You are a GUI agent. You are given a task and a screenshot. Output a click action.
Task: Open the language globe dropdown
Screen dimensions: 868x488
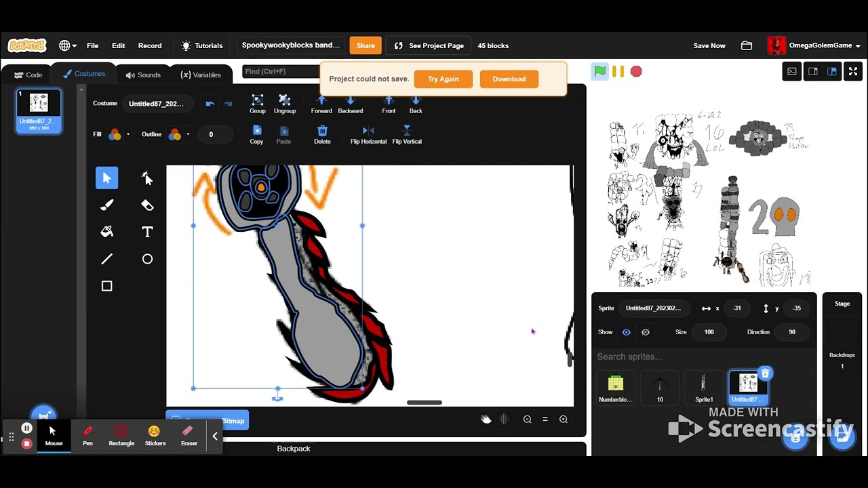67,45
